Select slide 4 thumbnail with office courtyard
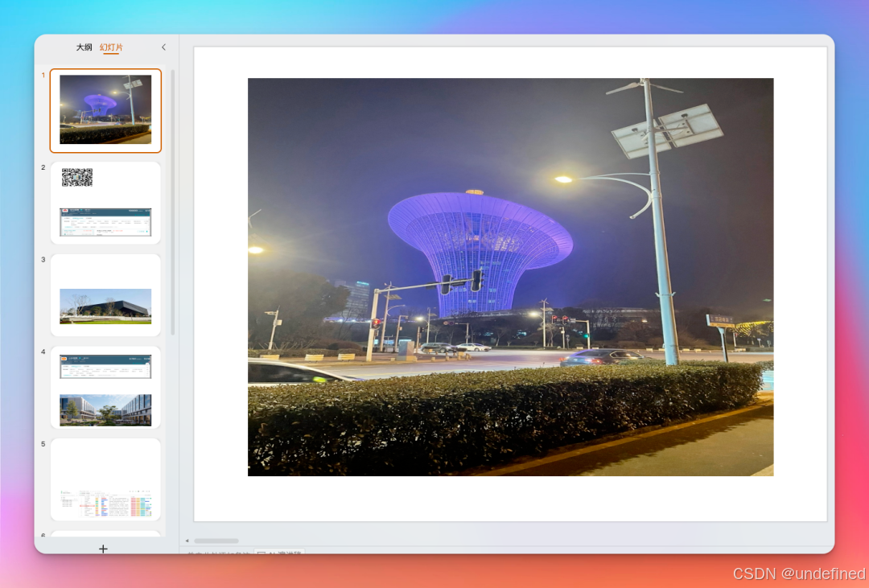Image resolution: width=869 pixels, height=588 pixels. point(105,388)
